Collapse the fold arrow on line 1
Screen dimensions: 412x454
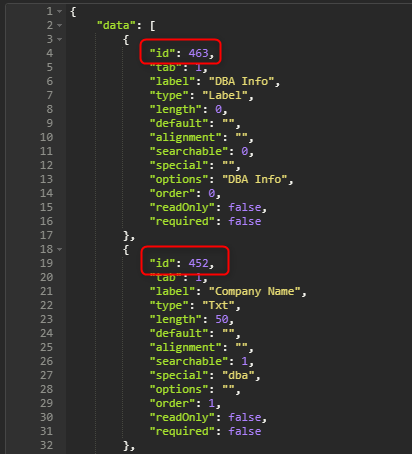click(59, 12)
